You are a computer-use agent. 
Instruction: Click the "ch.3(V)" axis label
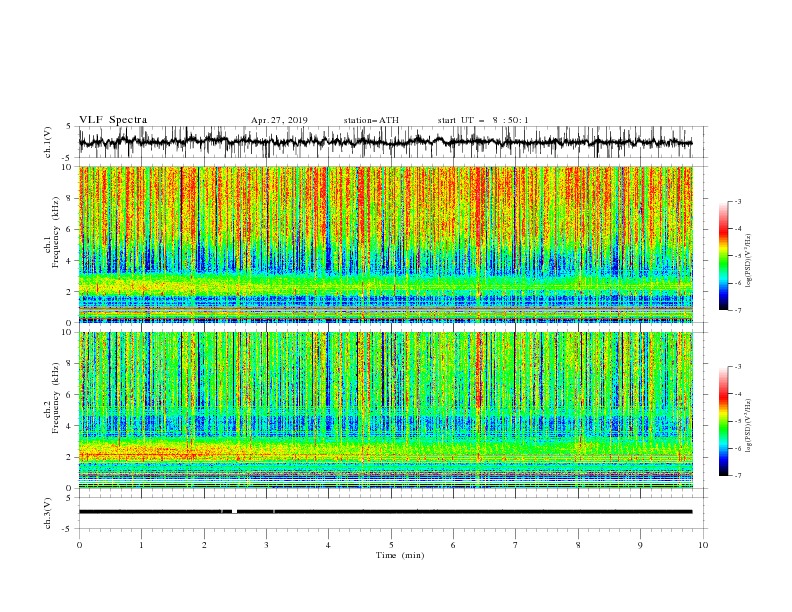click(x=48, y=513)
